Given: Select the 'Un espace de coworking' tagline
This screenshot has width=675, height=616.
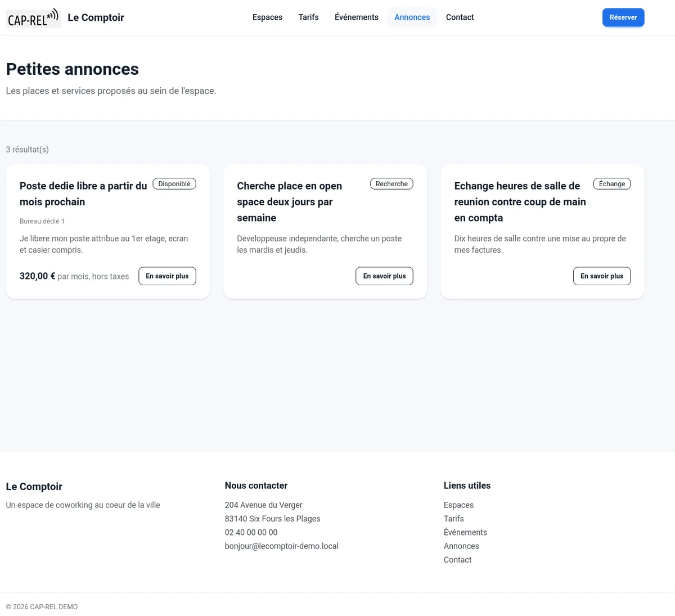Looking at the screenshot, I should 83,505.
